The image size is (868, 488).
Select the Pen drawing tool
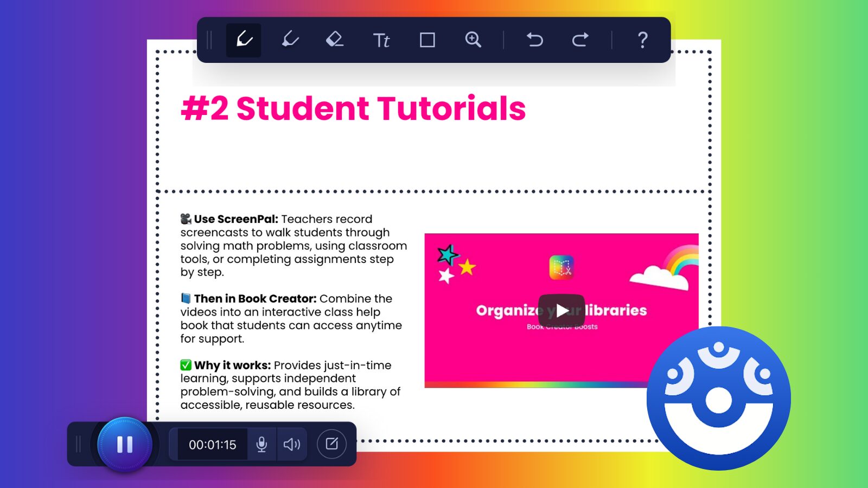pos(244,40)
